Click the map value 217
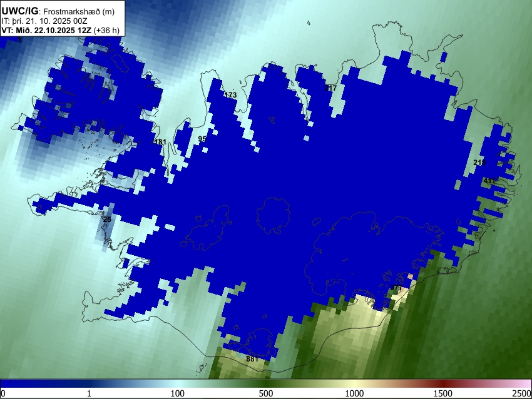This screenshot has height=399, width=532. 331,88
